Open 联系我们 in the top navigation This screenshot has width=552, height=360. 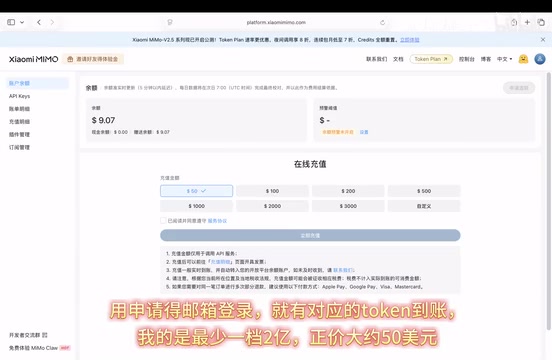[x=376, y=59]
